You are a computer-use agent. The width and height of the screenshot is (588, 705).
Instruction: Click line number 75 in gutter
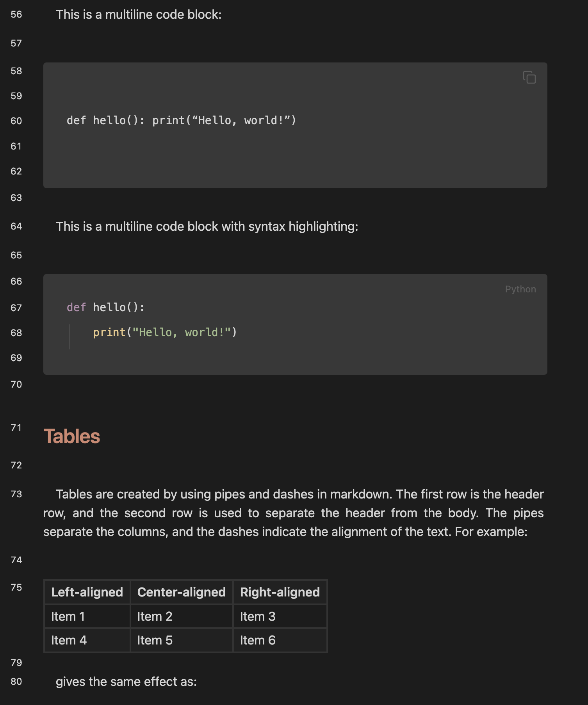click(16, 587)
